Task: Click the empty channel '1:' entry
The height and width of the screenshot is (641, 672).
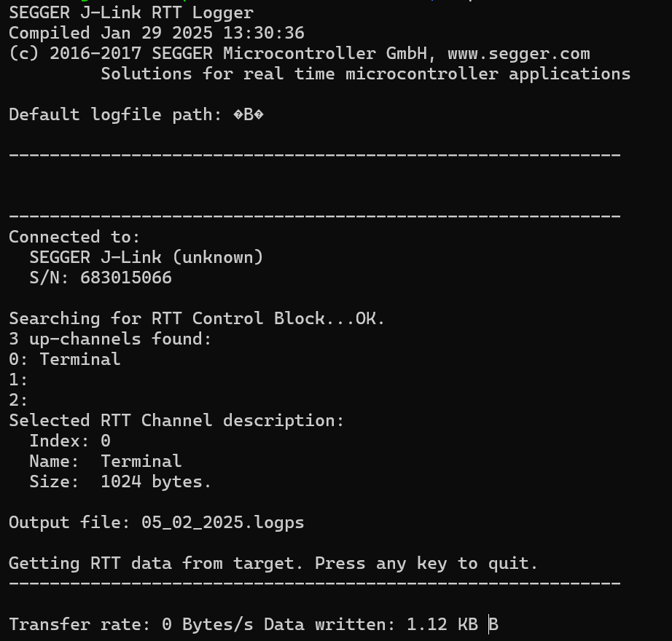Action: tap(18, 380)
